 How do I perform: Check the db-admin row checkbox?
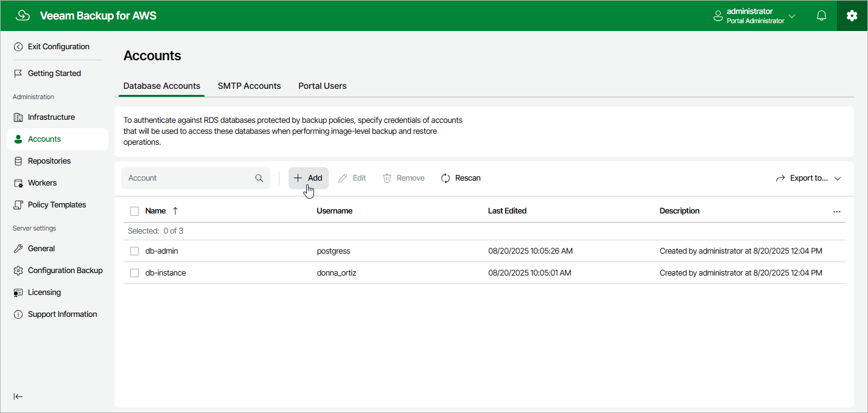tap(135, 251)
